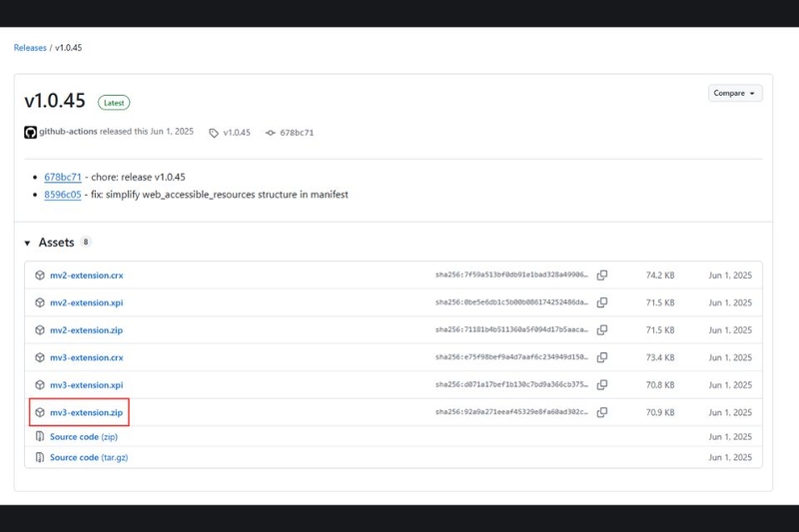The image size is (799, 532).
Task: Go to Releases breadcrumb link
Action: pos(30,48)
